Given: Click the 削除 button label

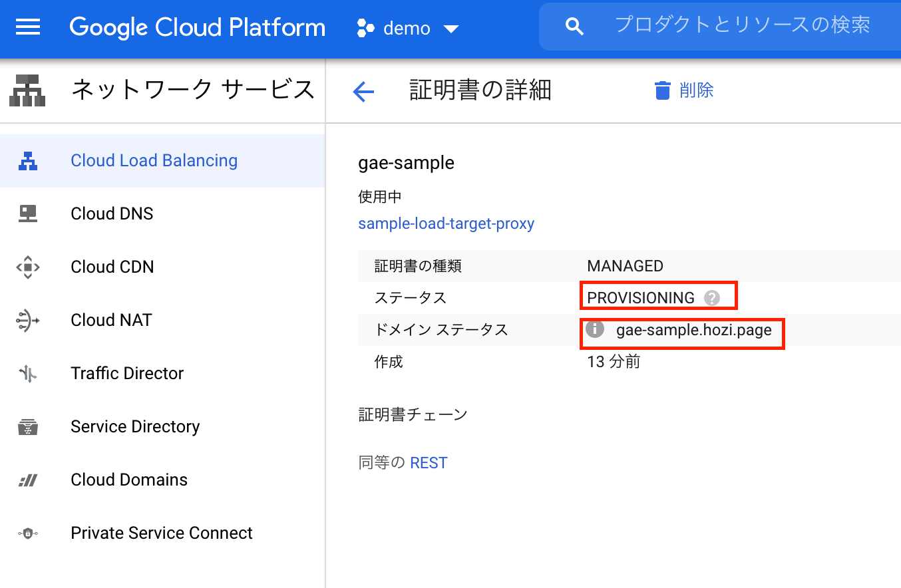Looking at the screenshot, I should [x=697, y=90].
